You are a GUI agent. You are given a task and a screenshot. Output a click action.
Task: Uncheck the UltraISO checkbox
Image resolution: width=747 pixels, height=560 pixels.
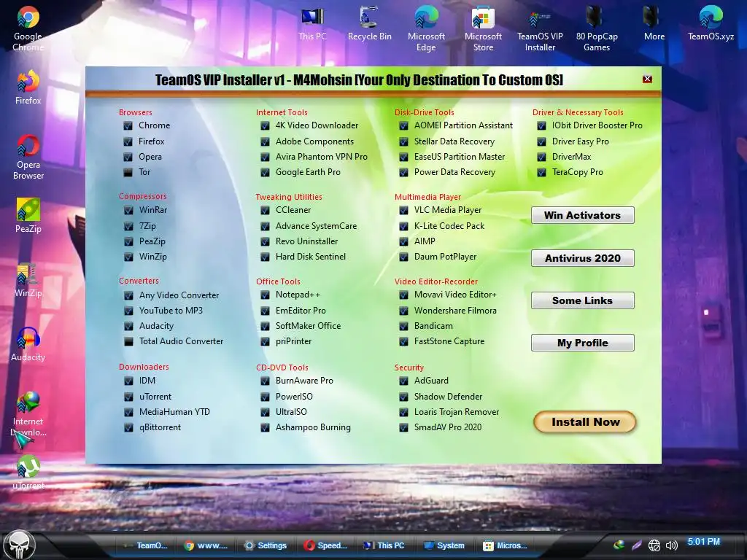pos(265,412)
